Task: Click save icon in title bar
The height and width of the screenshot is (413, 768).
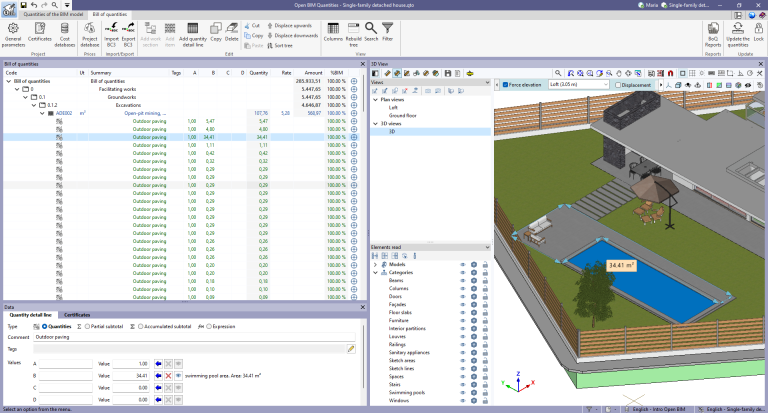Action: coord(23,5)
